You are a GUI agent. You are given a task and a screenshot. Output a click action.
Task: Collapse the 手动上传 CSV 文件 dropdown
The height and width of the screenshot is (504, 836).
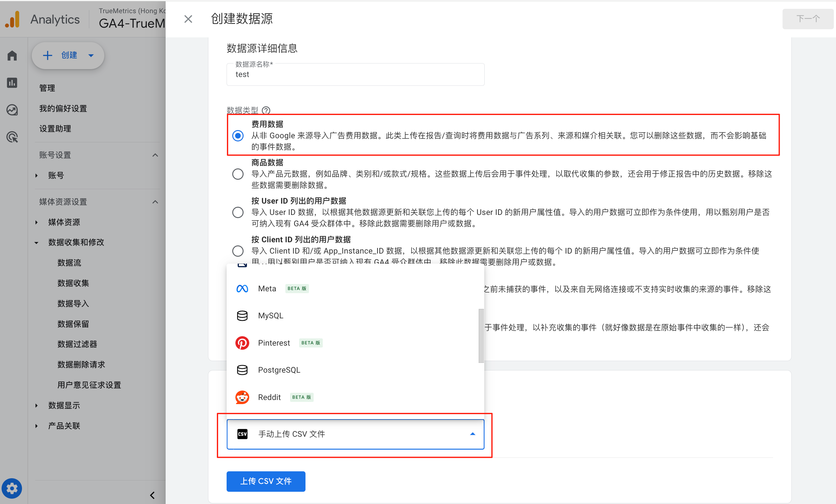(x=472, y=434)
